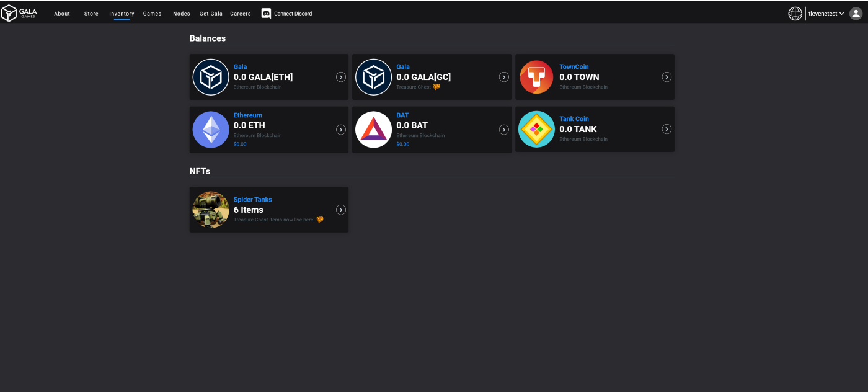The width and height of the screenshot is (868, 392).
Task: Click the user avatar icon
Action: point(856,13)
